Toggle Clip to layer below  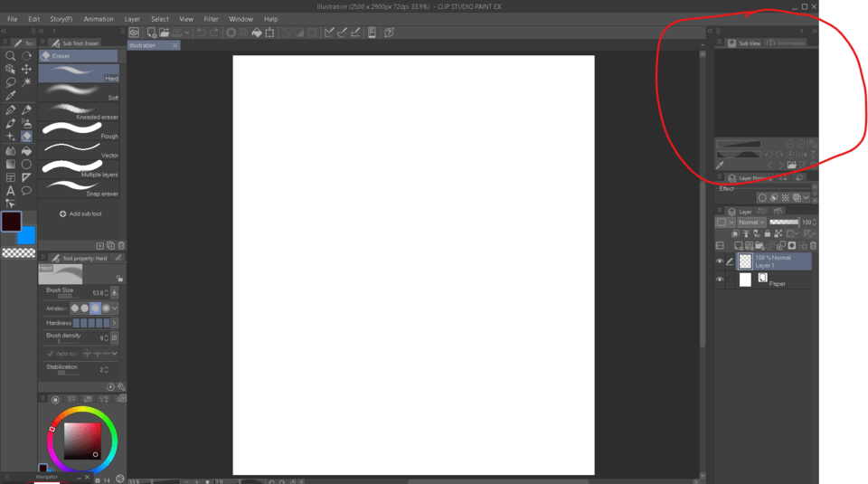pyautogui.click(x=735, y=233)
